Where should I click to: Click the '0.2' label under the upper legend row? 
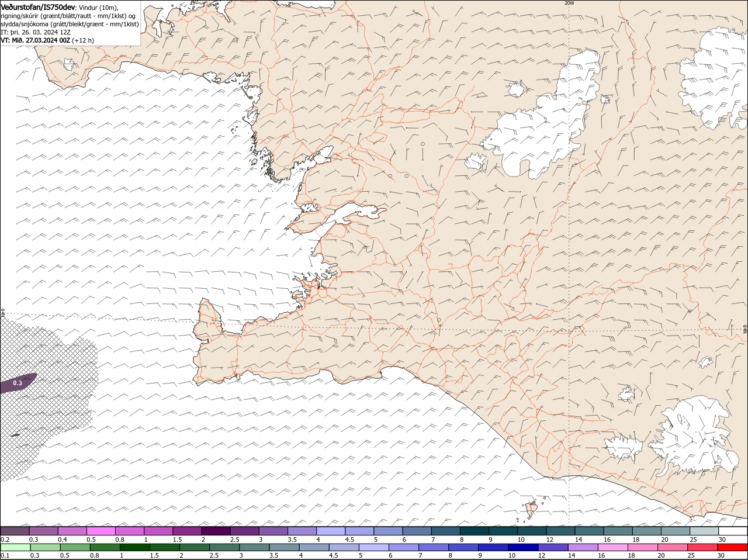[x=5, y=540]
